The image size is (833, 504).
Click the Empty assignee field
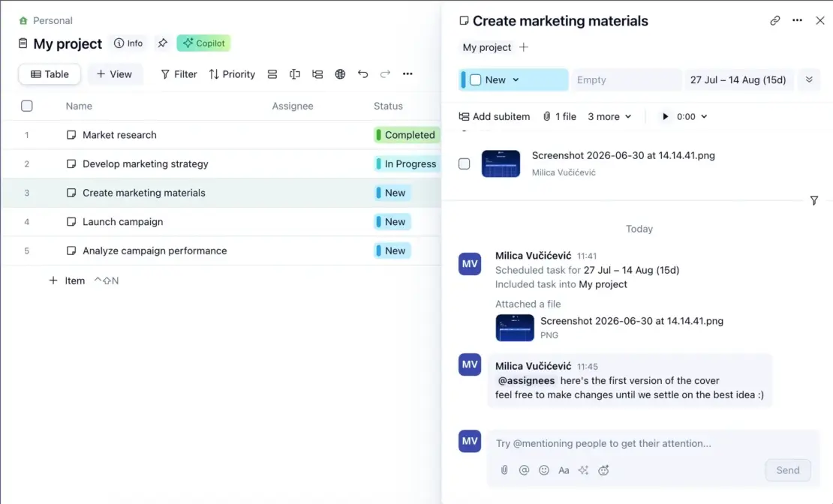click(627, 79)
